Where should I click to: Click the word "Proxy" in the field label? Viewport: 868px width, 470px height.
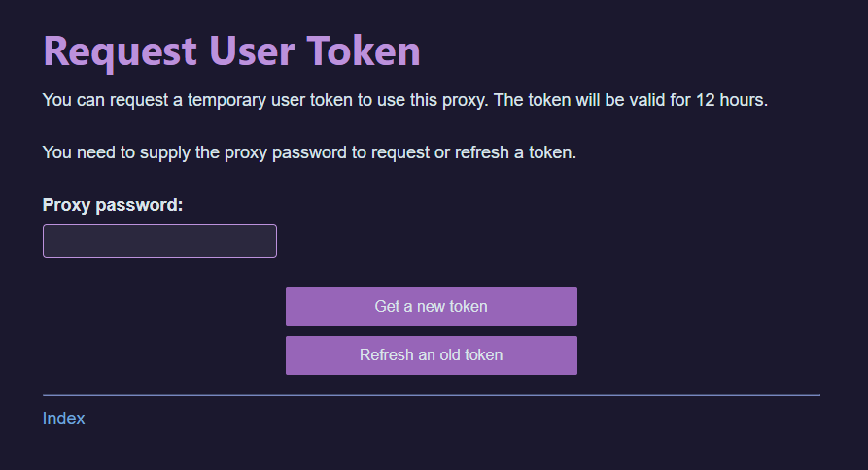pos(66,205)
